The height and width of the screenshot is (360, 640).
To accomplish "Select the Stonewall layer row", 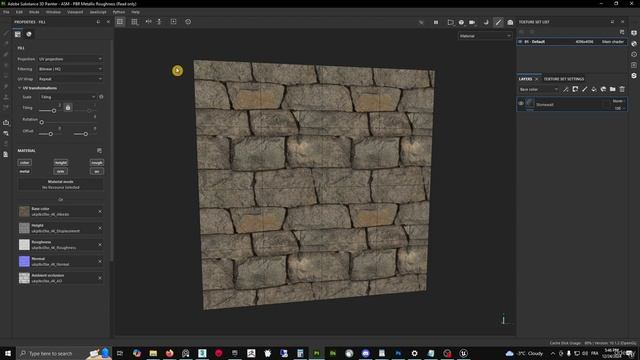I will (x=571, y=104).
